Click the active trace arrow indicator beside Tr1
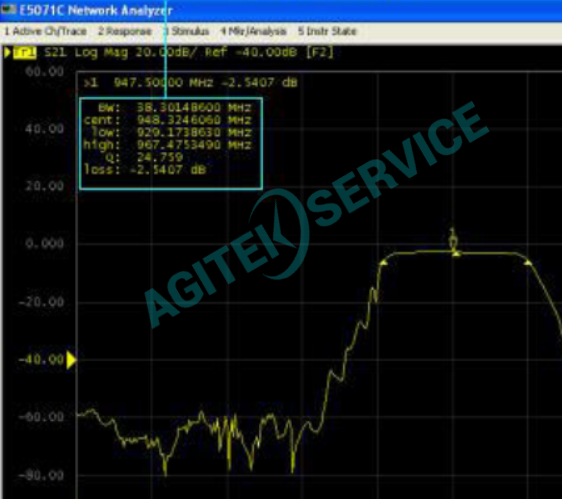This screenshot has width=562, height=499. (7, 52)
